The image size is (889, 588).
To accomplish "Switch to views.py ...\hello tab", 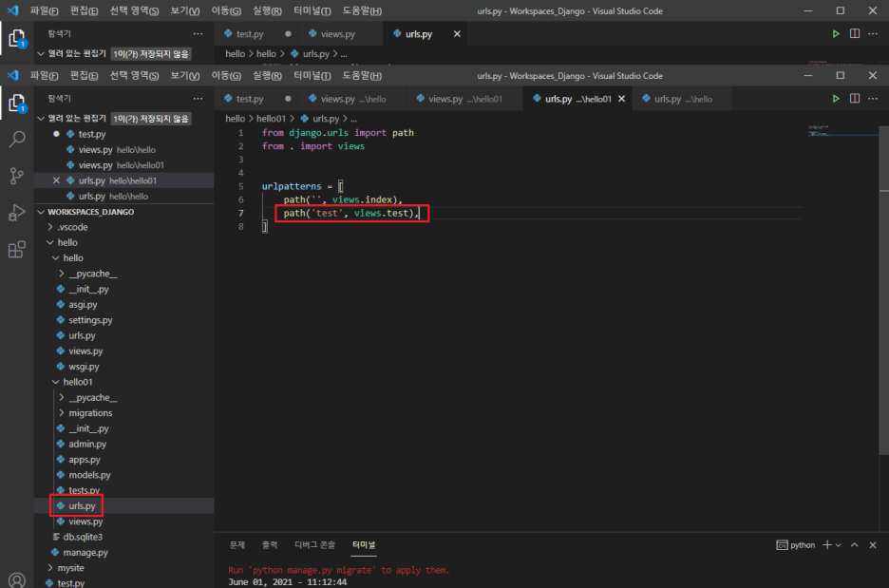I will (352, 99).
